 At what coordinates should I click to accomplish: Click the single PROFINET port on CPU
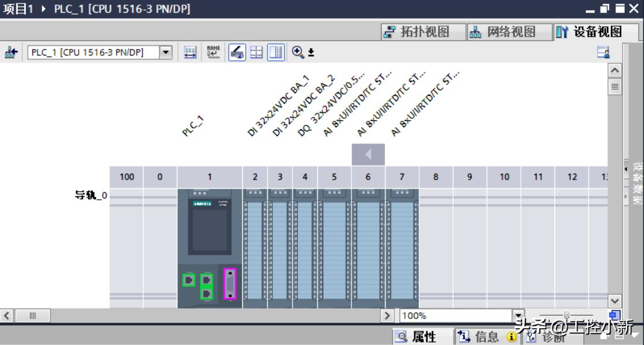[188, 280]
